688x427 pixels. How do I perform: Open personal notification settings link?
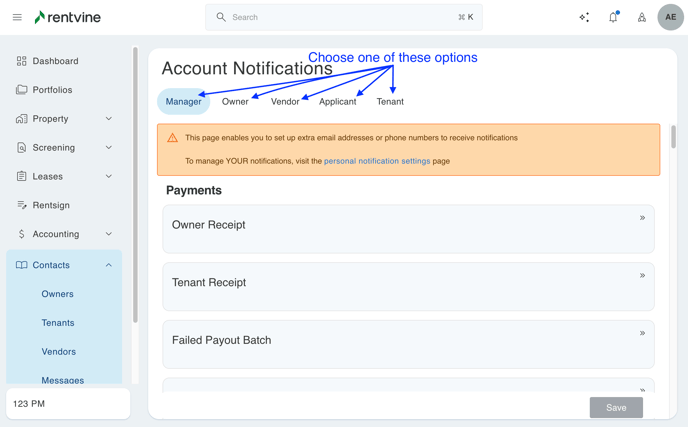[x=377, y=161]
